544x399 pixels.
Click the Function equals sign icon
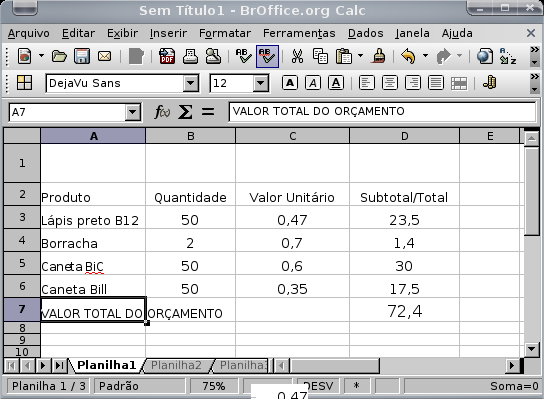click(x=208, y=112)
